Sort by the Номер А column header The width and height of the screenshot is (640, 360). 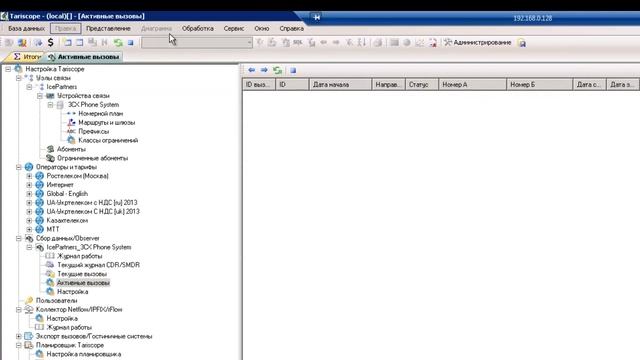tap(472, 84)
